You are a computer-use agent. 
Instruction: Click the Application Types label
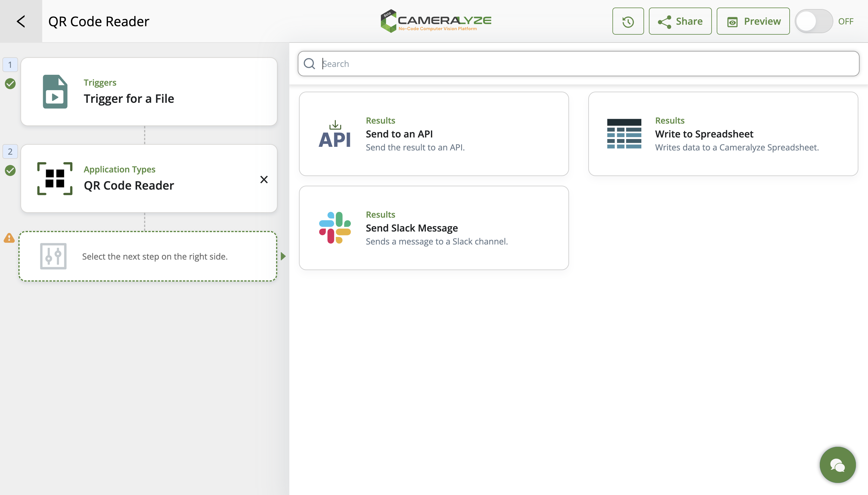click(x=120, y=169)
